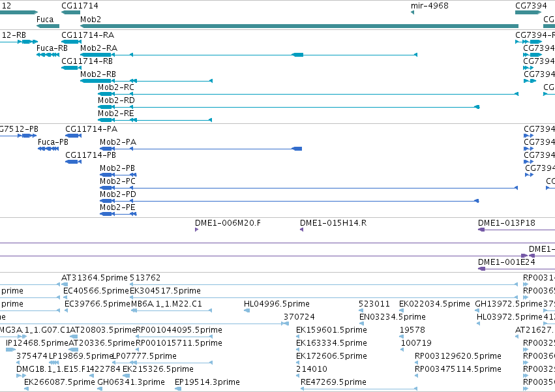555x392 pixels.
Task: Click EST label 100719
Action: click(x=416, y=343)
